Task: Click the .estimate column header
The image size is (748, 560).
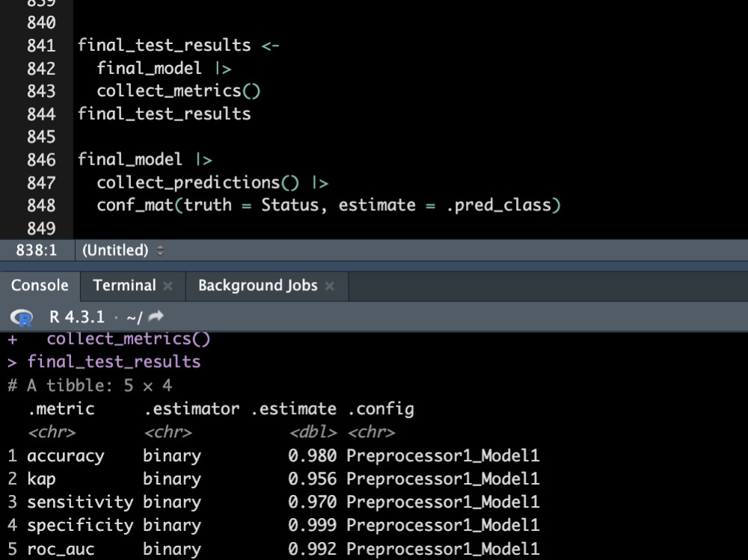Action: point(294,409)
